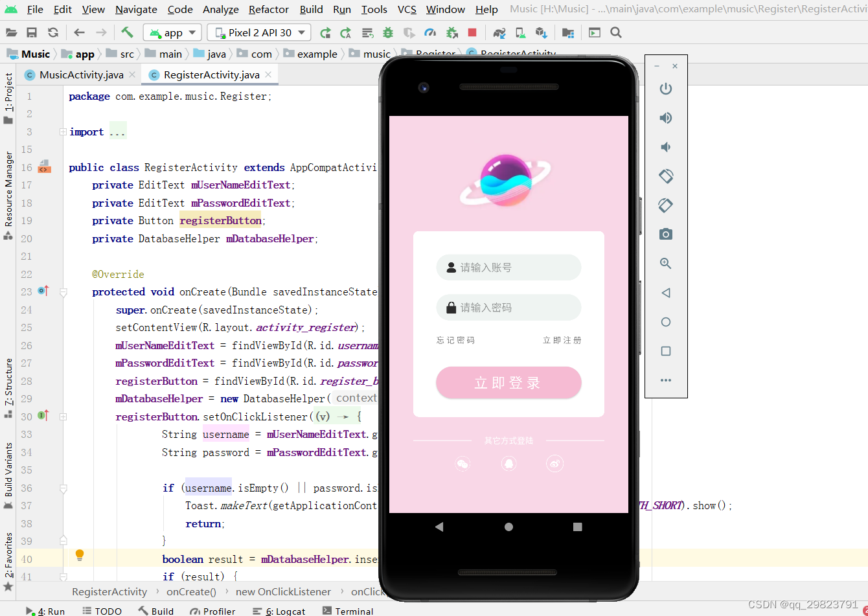Click the 请输入密码 password field
868x616 pixels.
coord(508,308)
